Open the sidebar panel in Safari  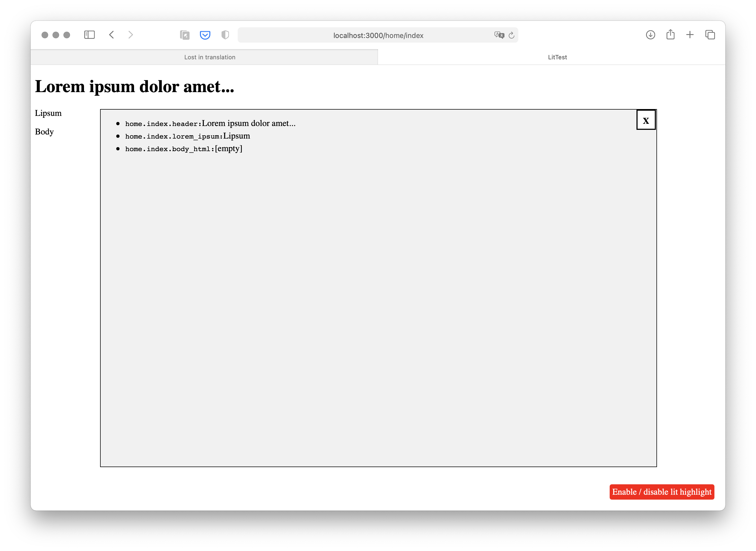pos(89,35)
